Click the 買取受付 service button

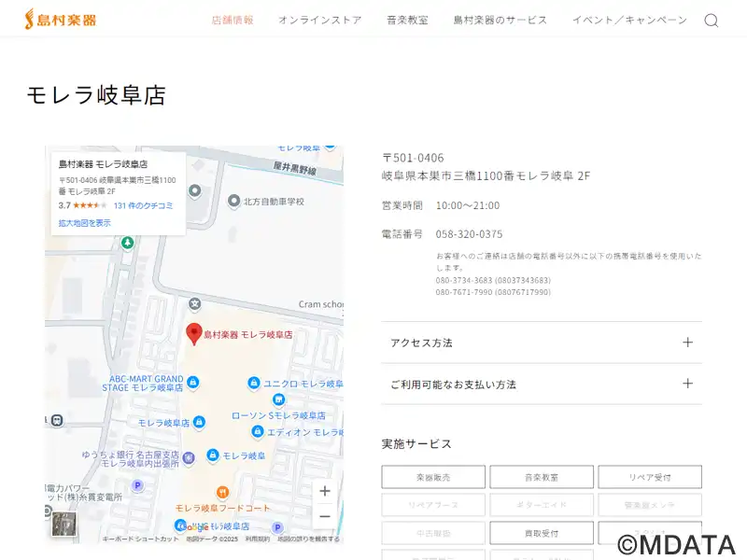tap(542, 533)
